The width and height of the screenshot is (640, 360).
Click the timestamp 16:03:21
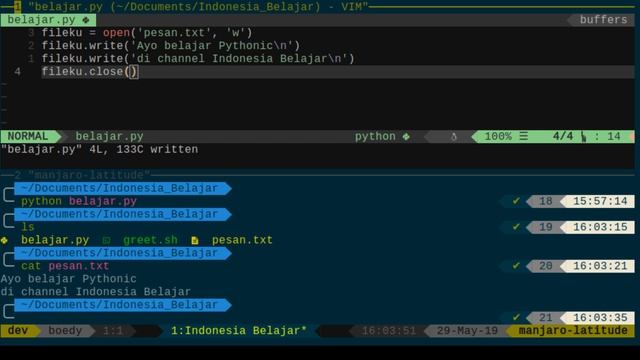[600, 266]
